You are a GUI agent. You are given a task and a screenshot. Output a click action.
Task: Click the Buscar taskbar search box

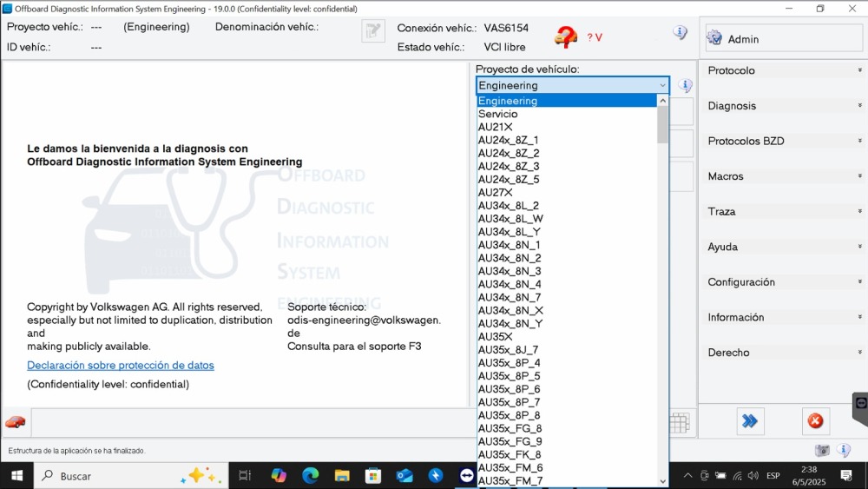click(132, 476)
